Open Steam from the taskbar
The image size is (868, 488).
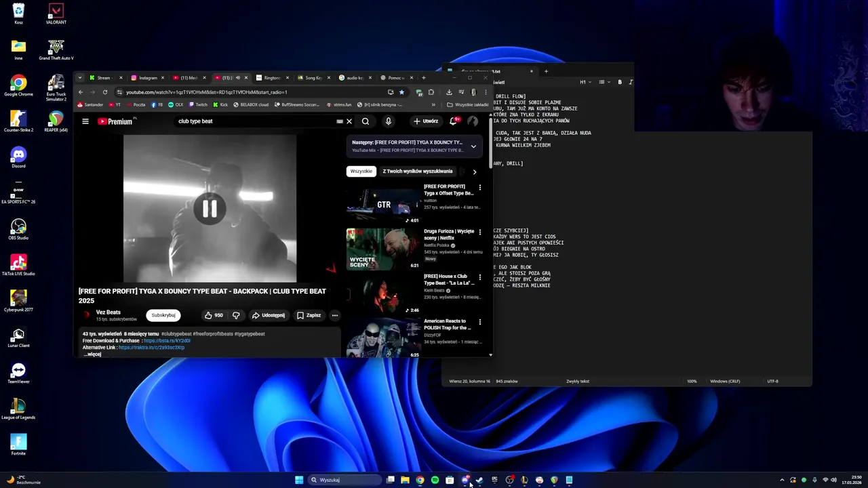(x=479, y=480)
